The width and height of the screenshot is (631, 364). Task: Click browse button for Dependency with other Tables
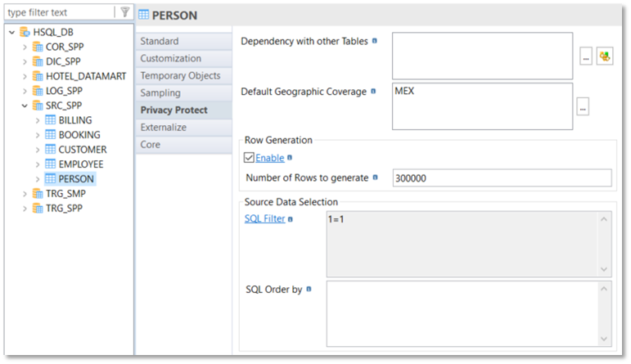[x=585, y=56]
